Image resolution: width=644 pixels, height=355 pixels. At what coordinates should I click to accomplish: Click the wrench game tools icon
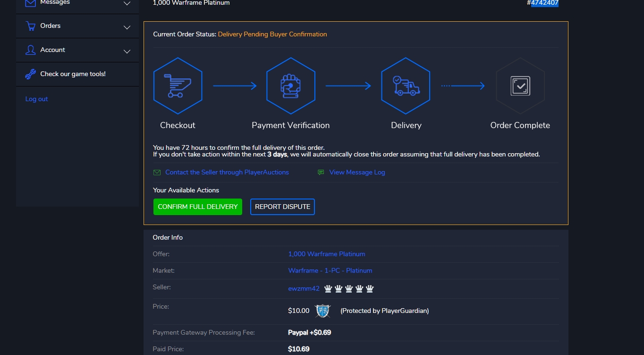coord(31,74)
